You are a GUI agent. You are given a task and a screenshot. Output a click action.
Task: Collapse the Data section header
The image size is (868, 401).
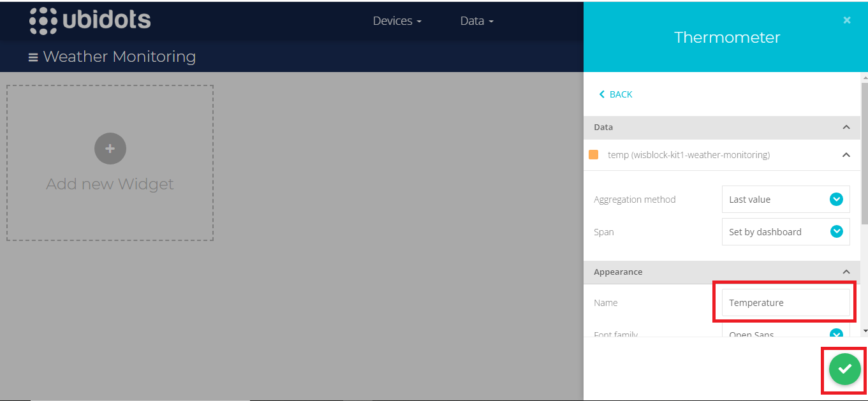click(846, 128)
